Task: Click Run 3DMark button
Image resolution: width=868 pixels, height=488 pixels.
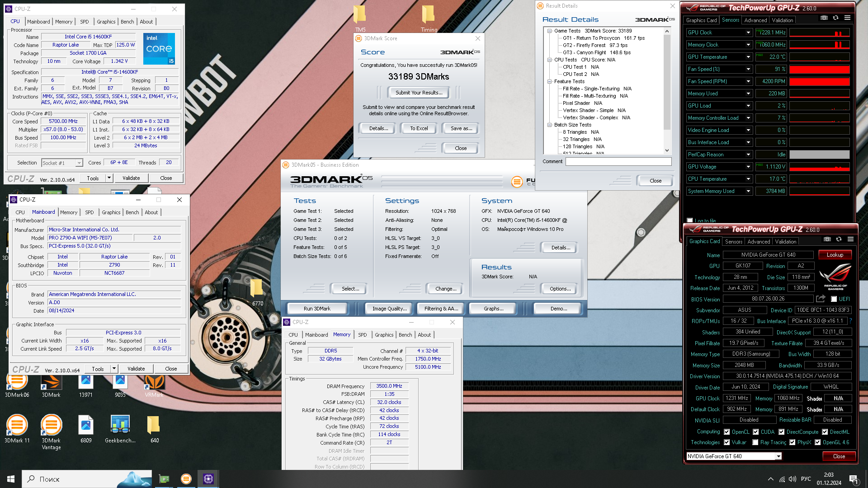Action: tap(317, 309)
